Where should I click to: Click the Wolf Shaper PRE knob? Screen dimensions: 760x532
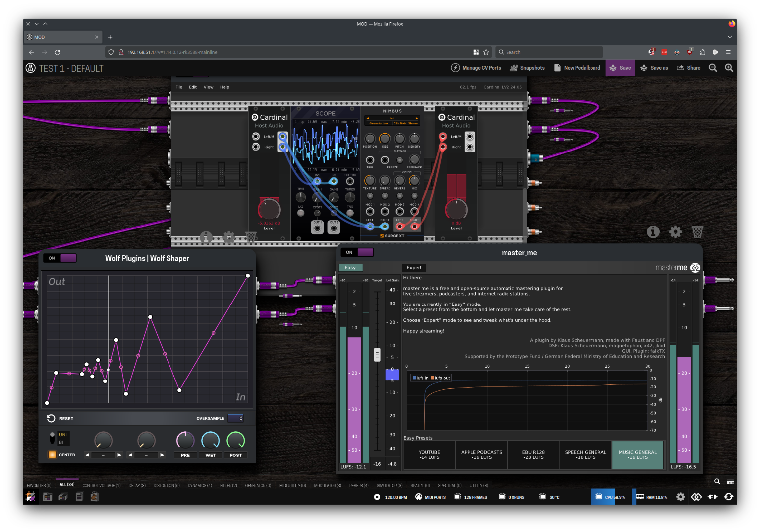pos(185,440)
